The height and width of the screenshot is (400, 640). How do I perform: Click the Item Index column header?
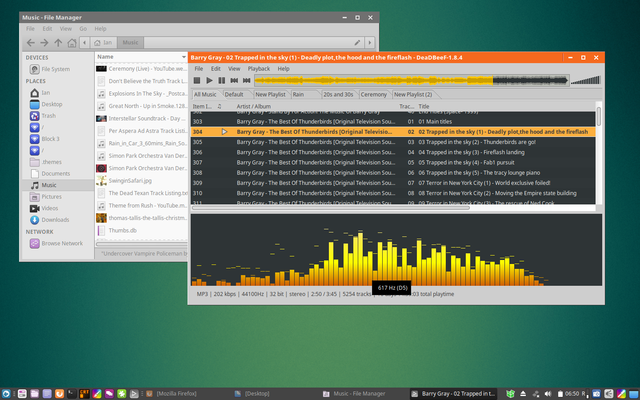202,106
